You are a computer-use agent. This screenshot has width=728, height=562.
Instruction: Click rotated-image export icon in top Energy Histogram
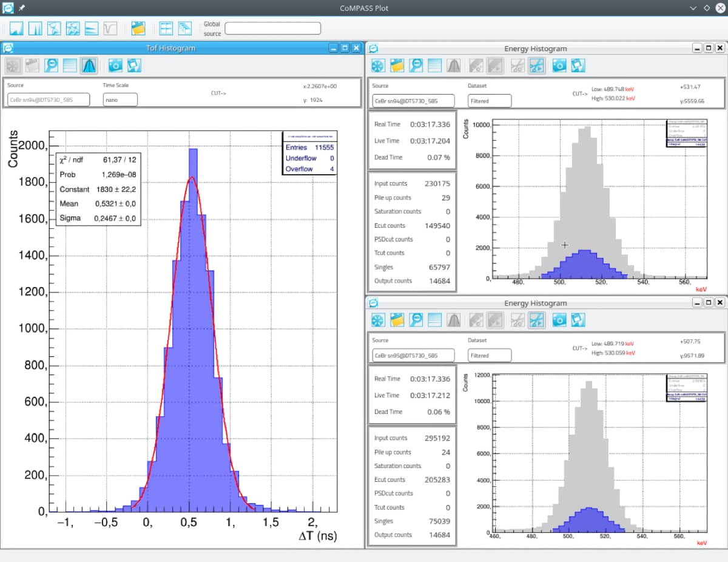578,65
